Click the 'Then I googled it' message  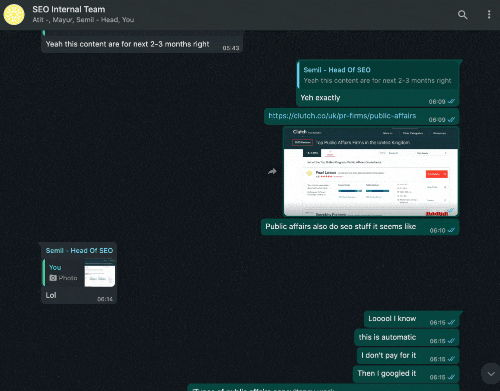(x=406, y=374)
